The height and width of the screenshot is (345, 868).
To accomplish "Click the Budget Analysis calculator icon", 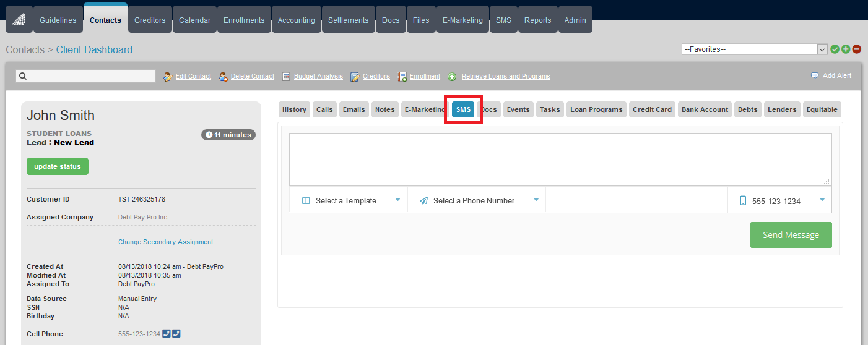I will 286,77.
